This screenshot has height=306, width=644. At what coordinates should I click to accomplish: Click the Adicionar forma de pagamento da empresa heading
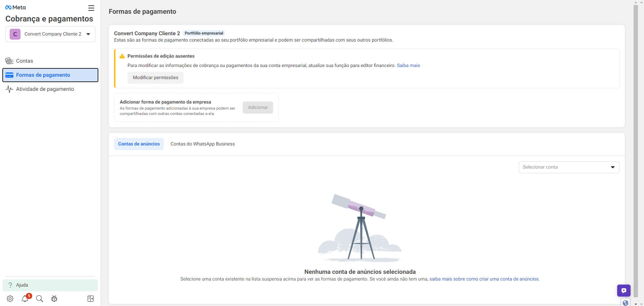165,102
